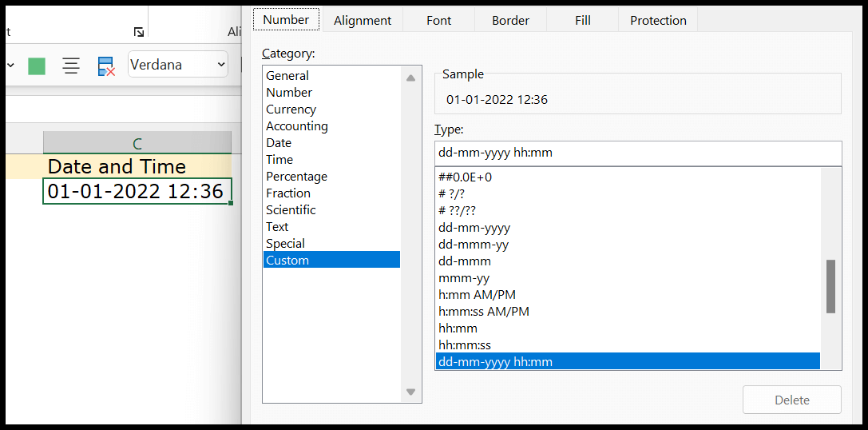
Task: Choose hh:mm format in list
Action: tap(627, 328)
